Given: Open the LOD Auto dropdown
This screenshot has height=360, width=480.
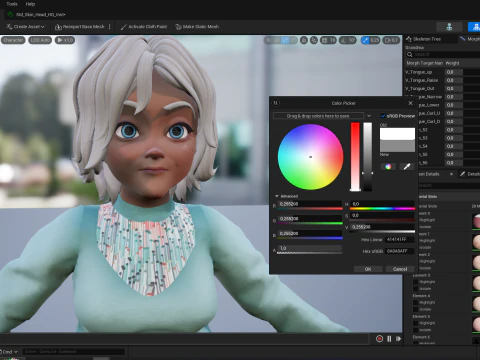Looking at the screenshot, I should pyautogui.click(x=40, y=40).
